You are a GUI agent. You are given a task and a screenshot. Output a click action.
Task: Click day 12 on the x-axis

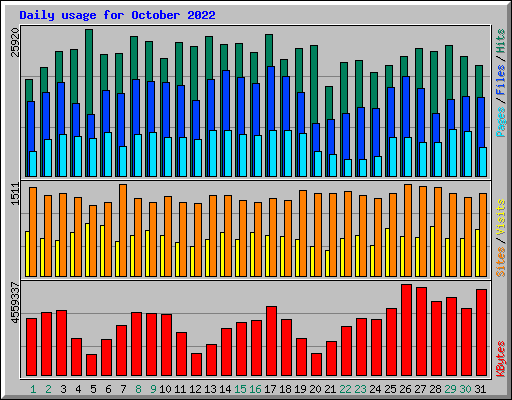195,389
